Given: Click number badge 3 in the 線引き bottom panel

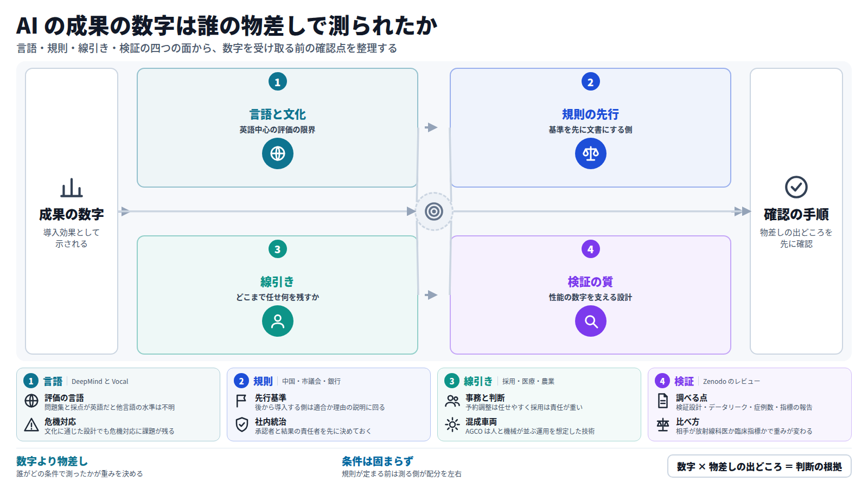Looking at the screenshot, I should click(x=452, y=381).
